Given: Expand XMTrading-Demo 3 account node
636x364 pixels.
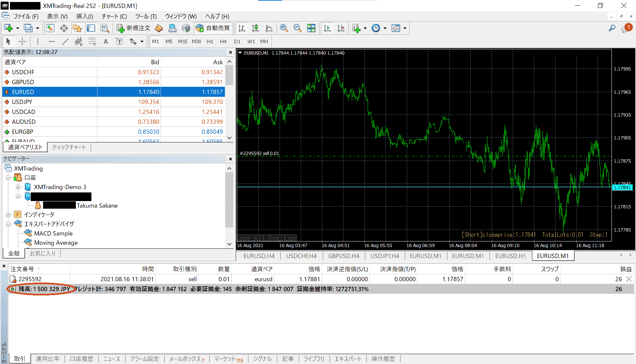Looking at the screenshot, I should [18, 187].
